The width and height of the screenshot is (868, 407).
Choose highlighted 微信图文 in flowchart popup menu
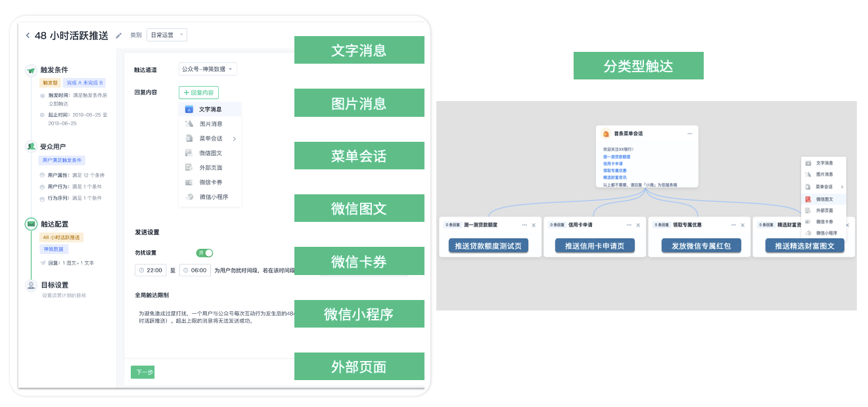coord(824,199)
